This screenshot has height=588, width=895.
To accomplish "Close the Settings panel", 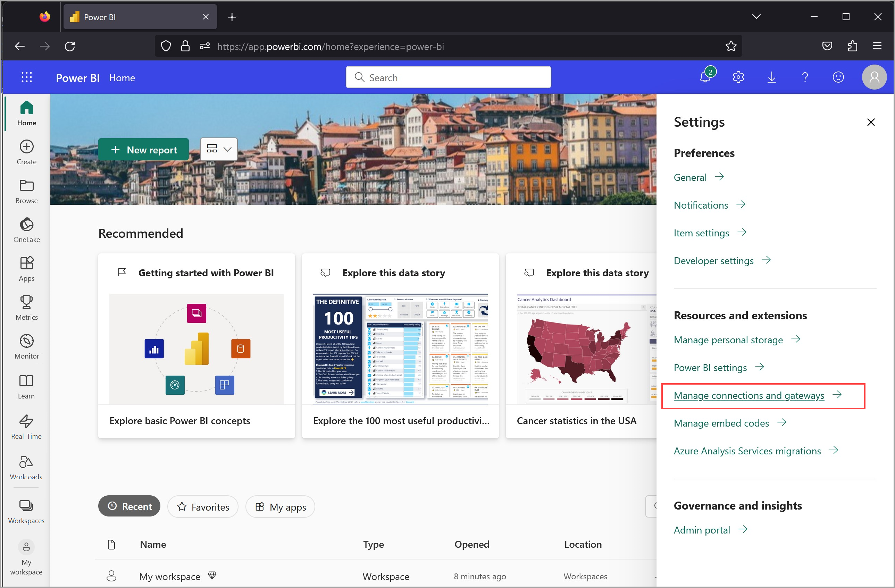I will (871, 122).
